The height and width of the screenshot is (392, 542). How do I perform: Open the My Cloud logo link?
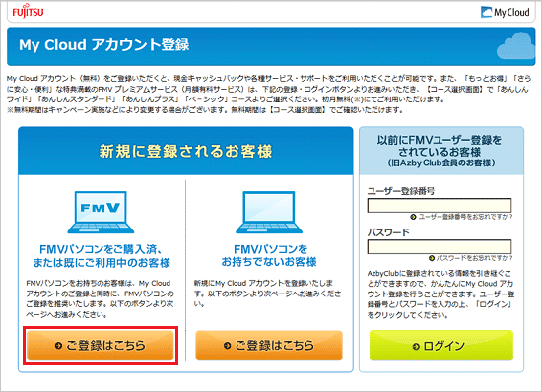click(x=505, y=12)
